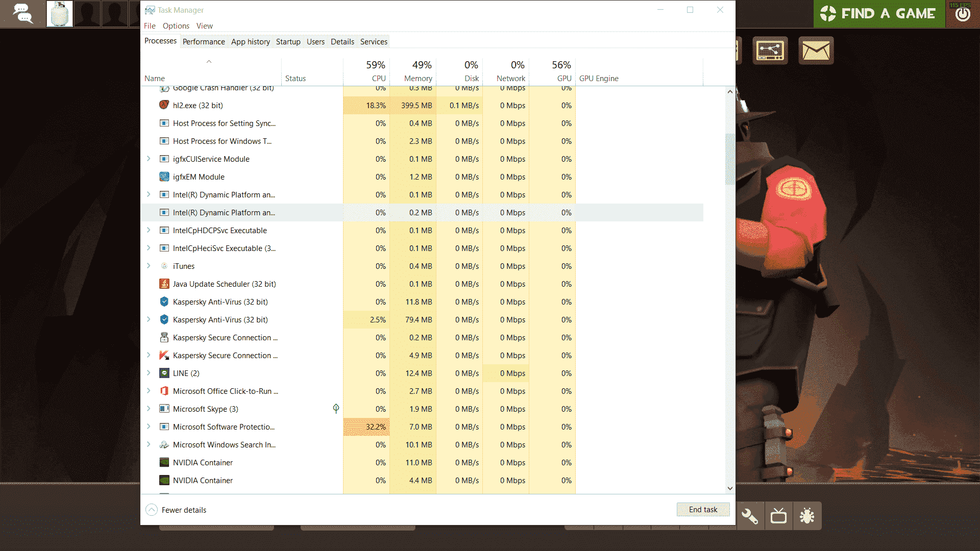Expand the first Intel(R) Dynamic Platform row
This screenshot has width=980, height=551.
[149, 194]
